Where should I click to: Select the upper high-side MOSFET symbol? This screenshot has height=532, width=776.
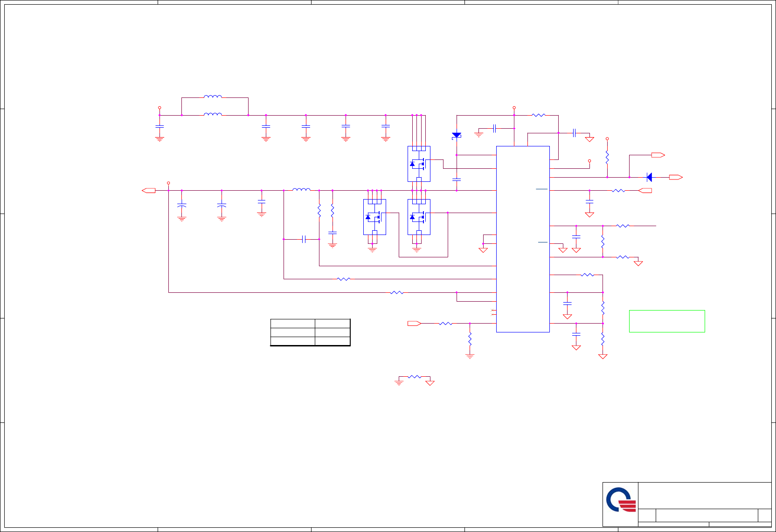(x=419, y=164)
